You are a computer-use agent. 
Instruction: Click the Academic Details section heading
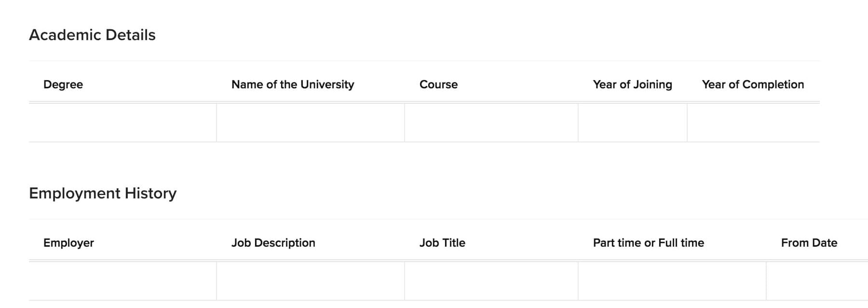tap(92, 35)
